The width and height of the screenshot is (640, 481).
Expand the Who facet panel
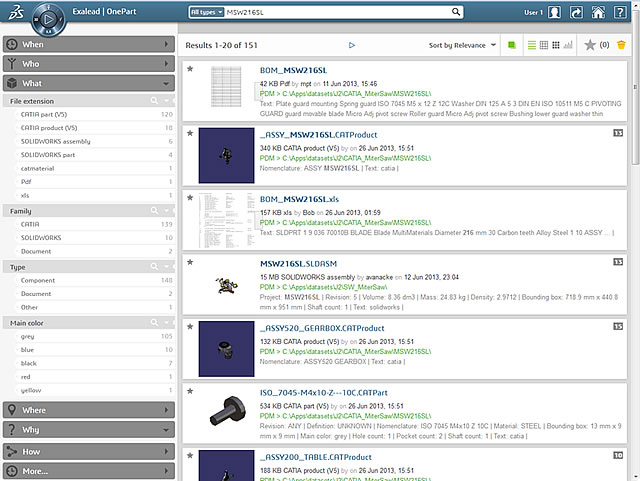pyautogui.click(x=89, y=64)
